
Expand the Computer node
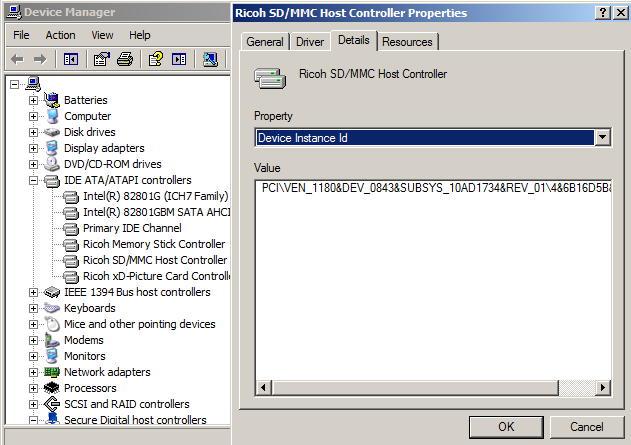coord(33,116)
